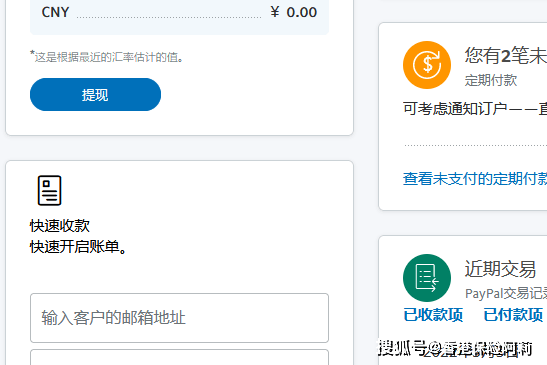Image resolution: width=547 pixels, height=365 pixels.
Task: Click the blue 提现 withdraw button
Action: click(95, 95)
